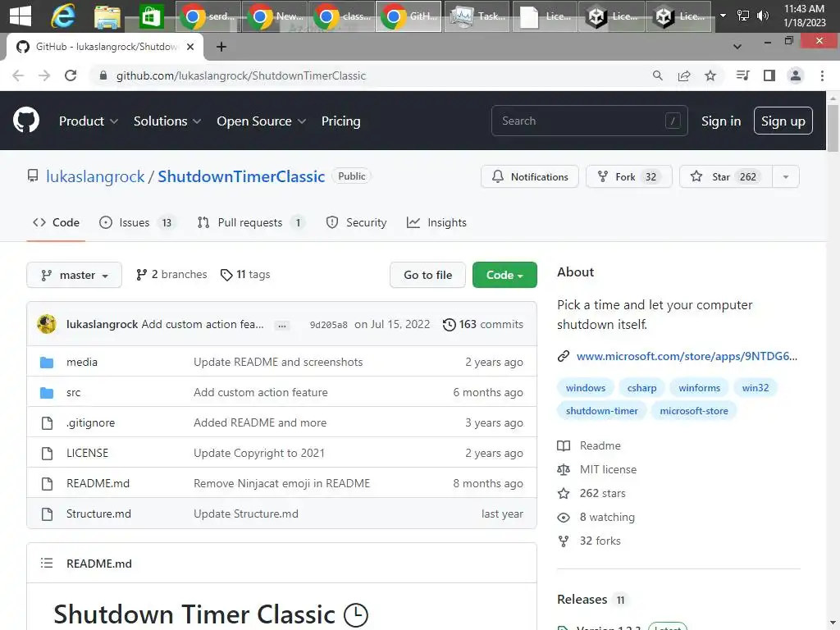Click the media control playlist icon

[x=742, y=75]
